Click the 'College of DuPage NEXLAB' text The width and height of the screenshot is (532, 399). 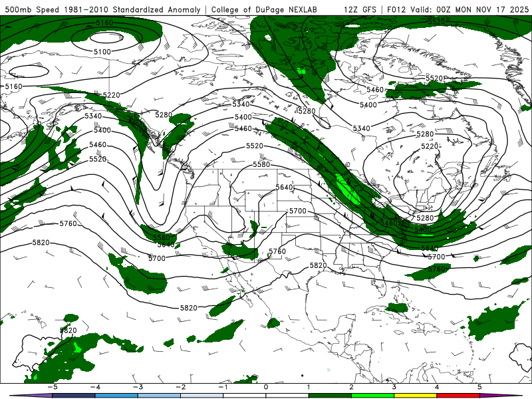(264, 9)
